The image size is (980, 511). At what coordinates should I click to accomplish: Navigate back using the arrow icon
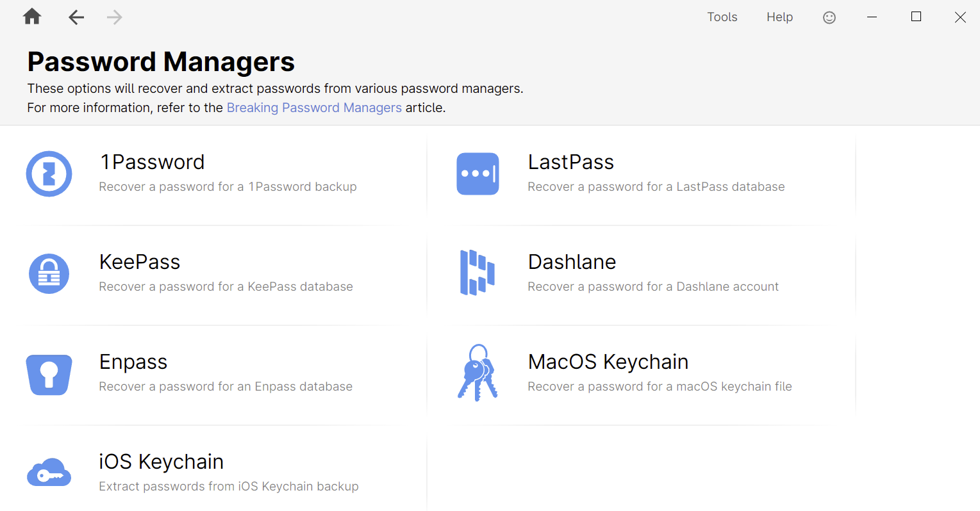tap(76, 17)
